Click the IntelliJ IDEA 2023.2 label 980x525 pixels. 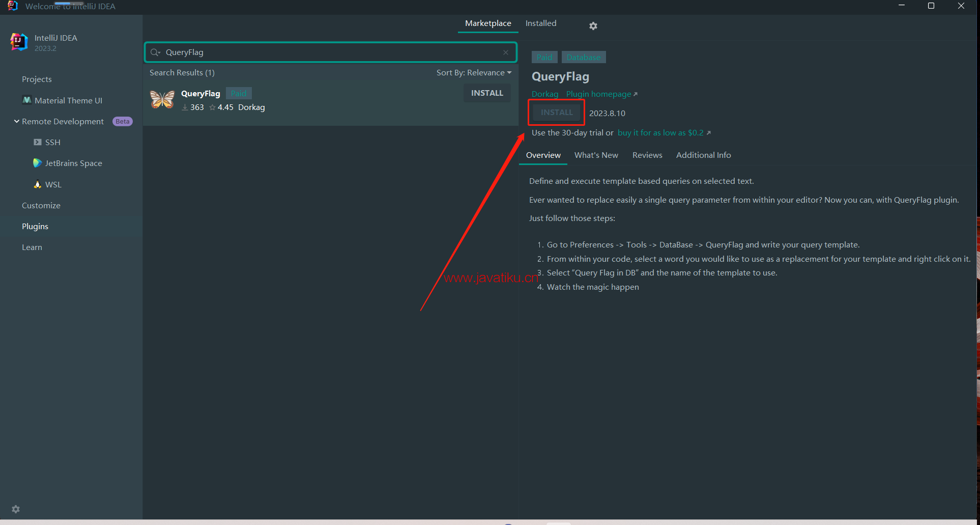(56, 43)
